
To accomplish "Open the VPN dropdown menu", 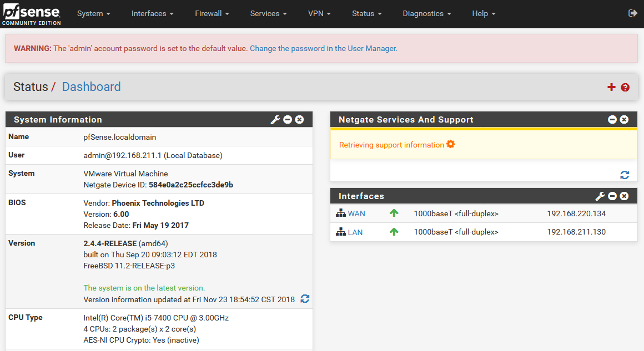I will click(x=320, y=13).
